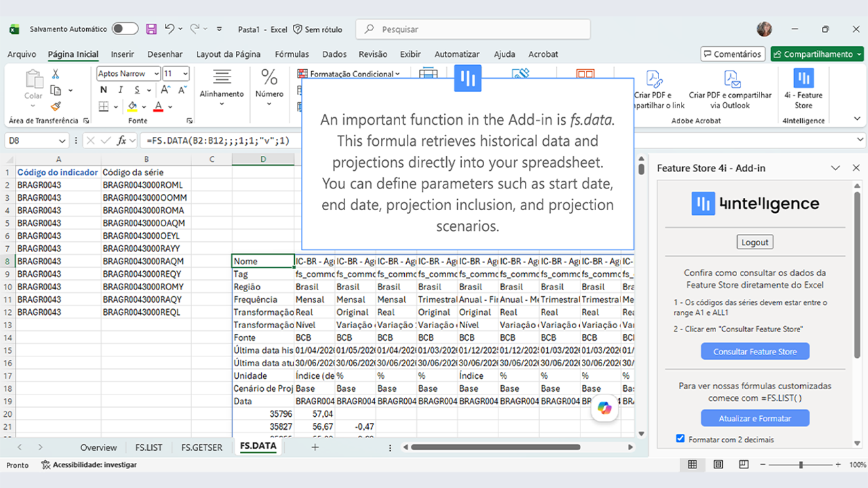Click the Cut scissors icon
868x488 pixels.
coord(56,74)
